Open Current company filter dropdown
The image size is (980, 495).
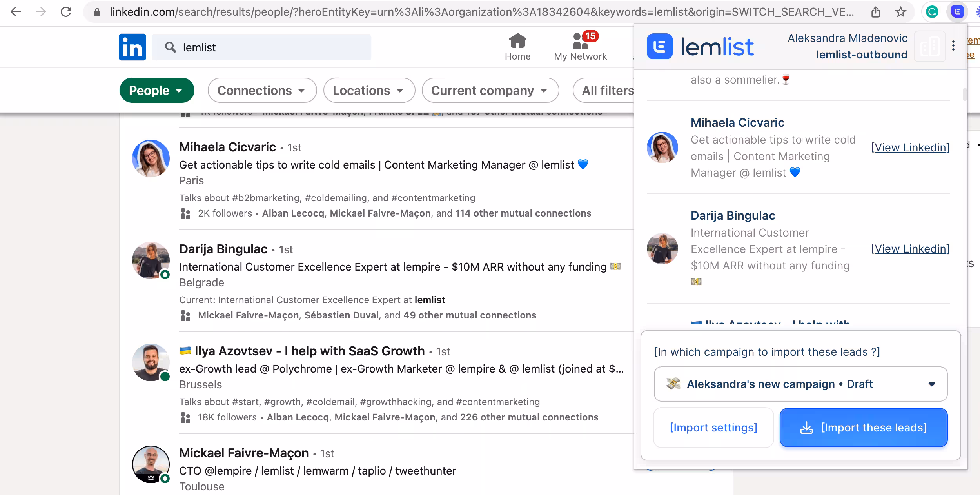pos(490,91)
